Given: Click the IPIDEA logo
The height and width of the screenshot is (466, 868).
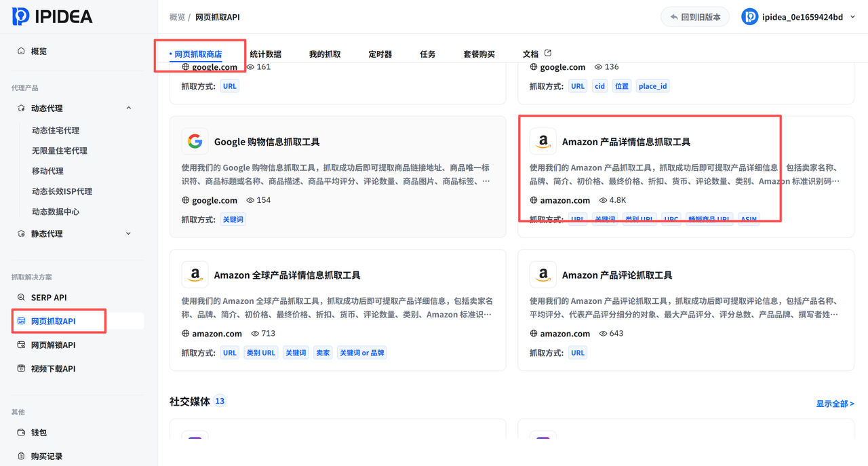Looking at the screenshot, I should tap(52, 16).
